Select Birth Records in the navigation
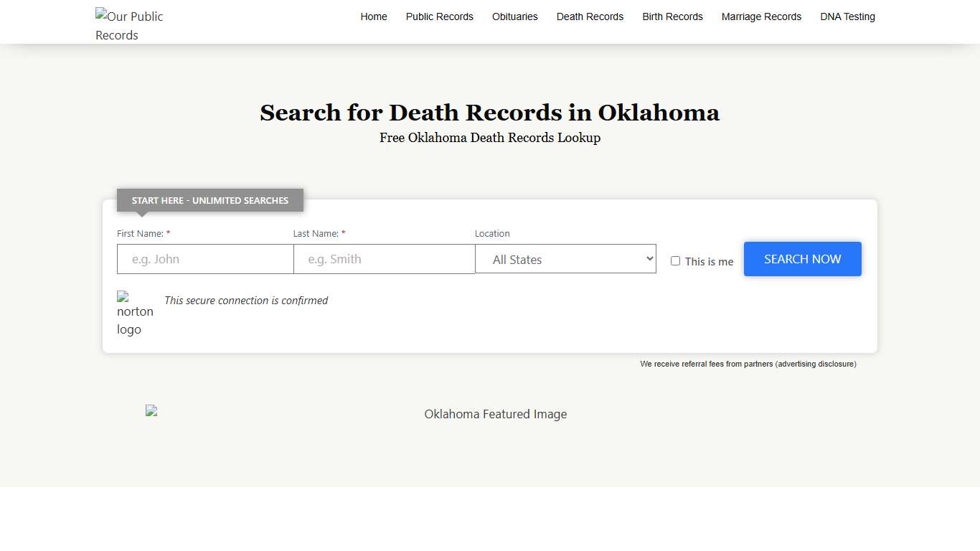Screen dimensions: 980x551 tap(672, 17)
